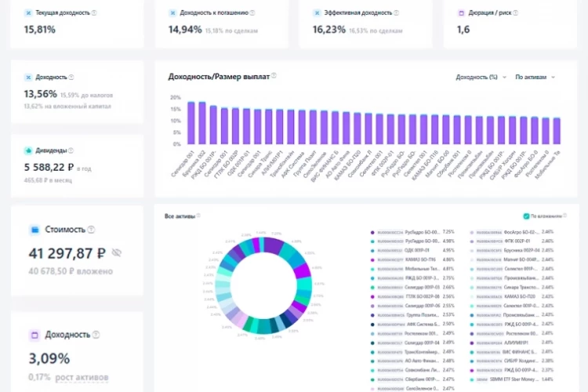Click the 16,23% effective yield value
Image resolution: width=588 pixels, height=392 pixels.
point(329,30)
